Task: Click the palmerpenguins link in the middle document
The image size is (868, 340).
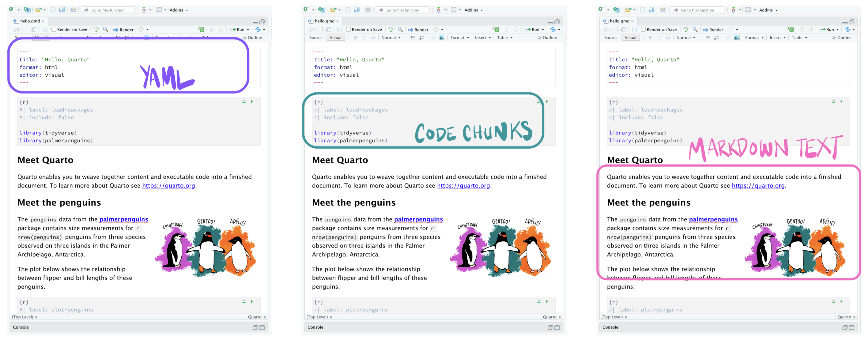Action: click(418, 219)
